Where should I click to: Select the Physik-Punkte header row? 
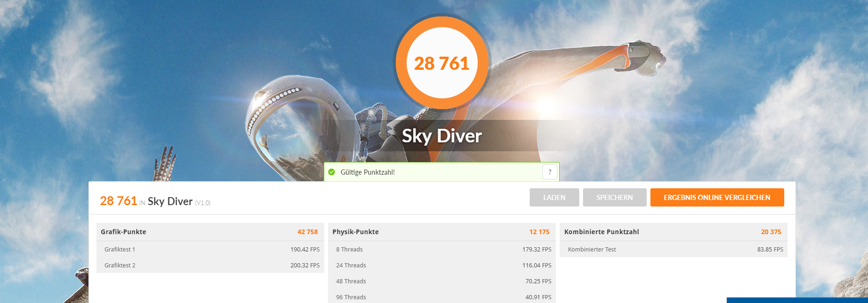442,232
